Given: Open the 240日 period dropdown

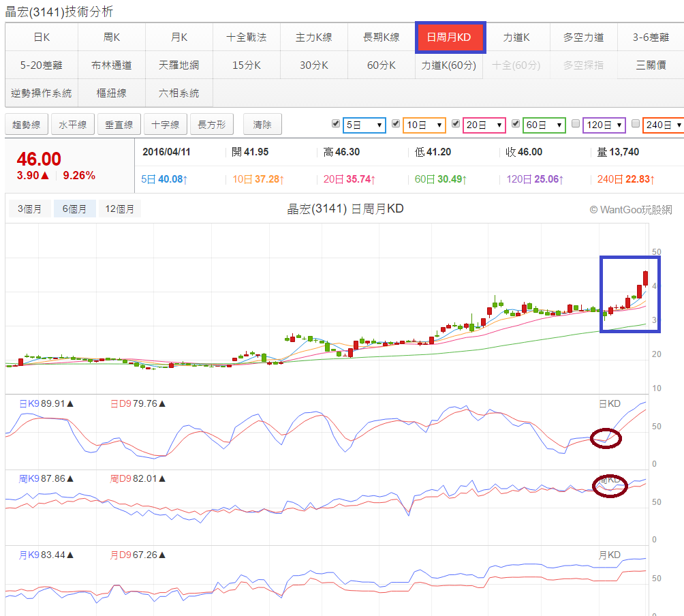Looking at the screenshot, I should (662, 125).
